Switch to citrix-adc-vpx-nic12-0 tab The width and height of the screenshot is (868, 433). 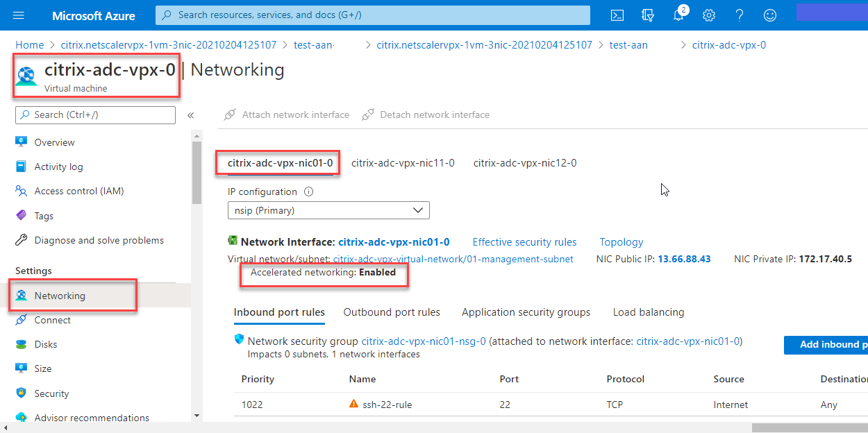(525, 163)
